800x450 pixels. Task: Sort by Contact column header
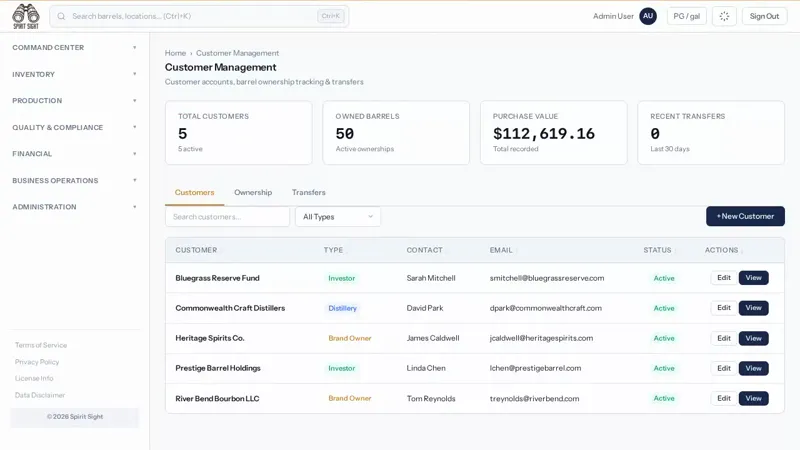click(x=424, y=250)
